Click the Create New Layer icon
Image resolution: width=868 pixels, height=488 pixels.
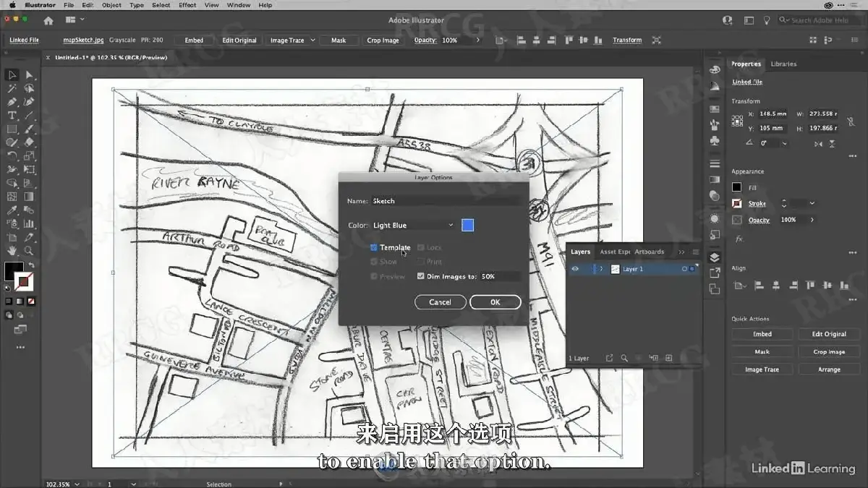click(x=668, y=358)
